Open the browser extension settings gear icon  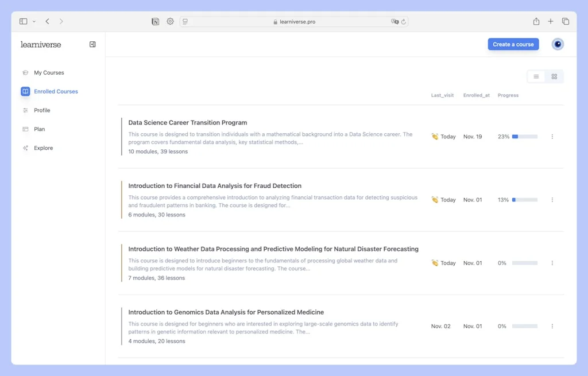click(x=171, y=21)
